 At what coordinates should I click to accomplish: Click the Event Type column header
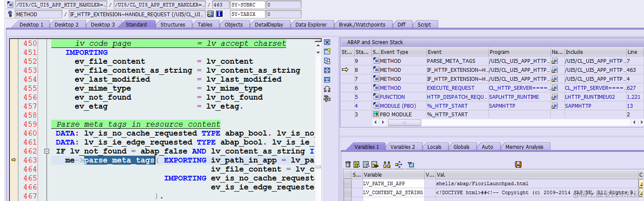click(403, 52)
